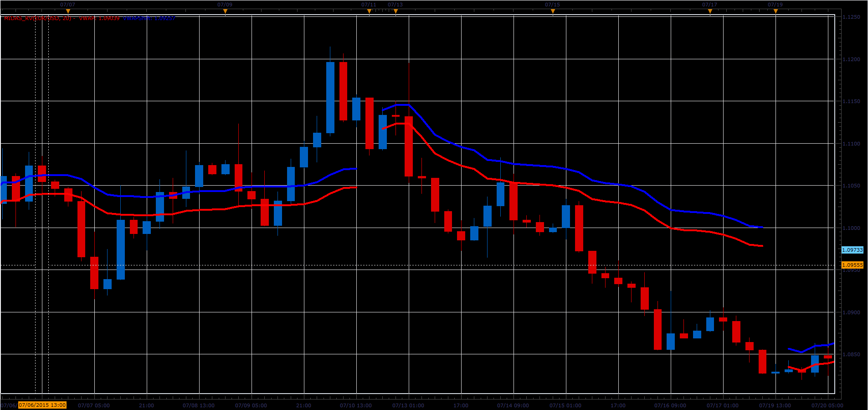Click the 07/09 day marker on top axis
Screen dimensions: 868x410
tap(225, 5)
